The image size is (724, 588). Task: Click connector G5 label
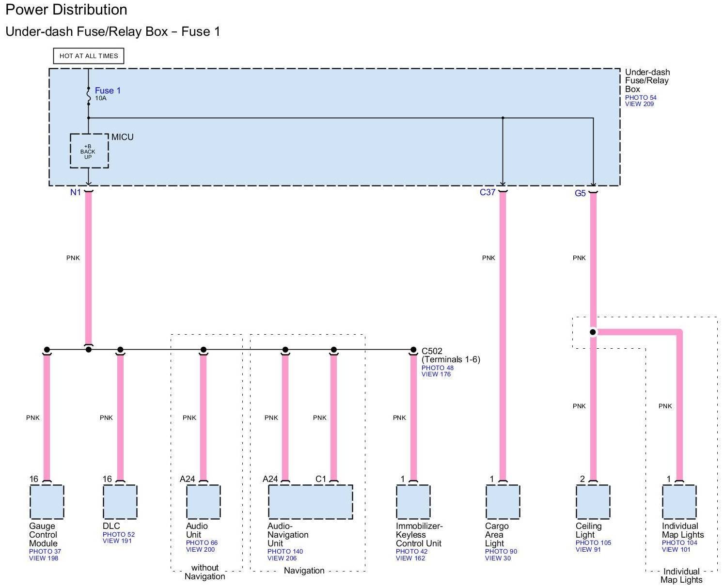click(x=580, y=193)
